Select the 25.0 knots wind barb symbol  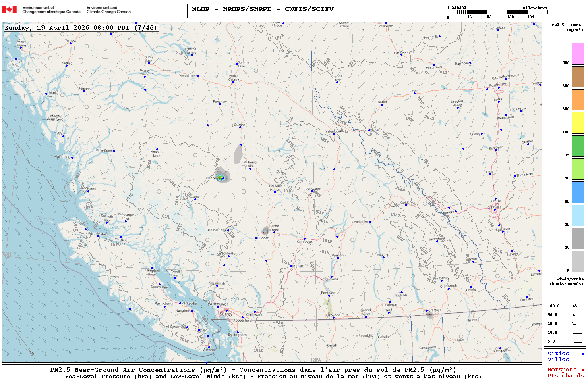(x=577, y=324)
